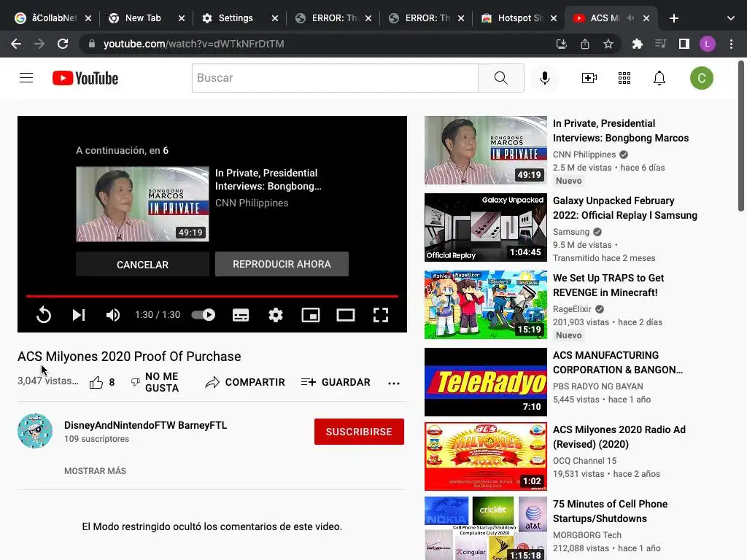The height and width of the screenshot is (560, 747).
Task: Like the video with thumbs up
Action: [102, 382]
